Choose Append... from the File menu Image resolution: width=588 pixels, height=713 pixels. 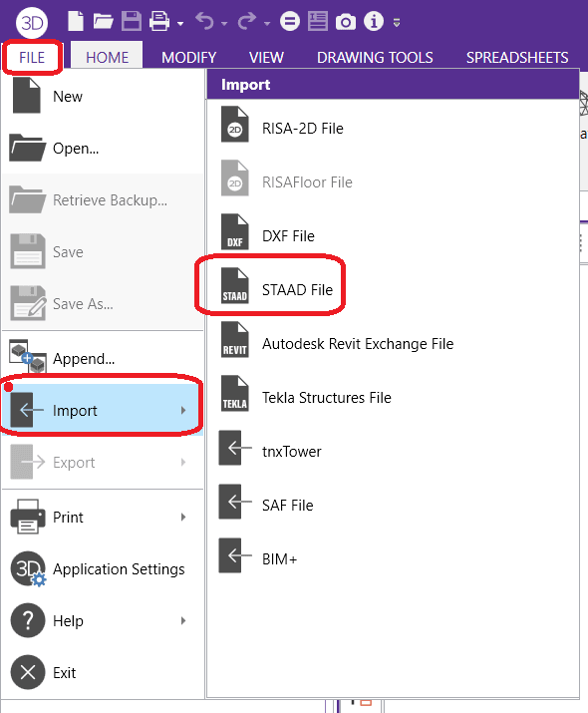pos(103,358)
